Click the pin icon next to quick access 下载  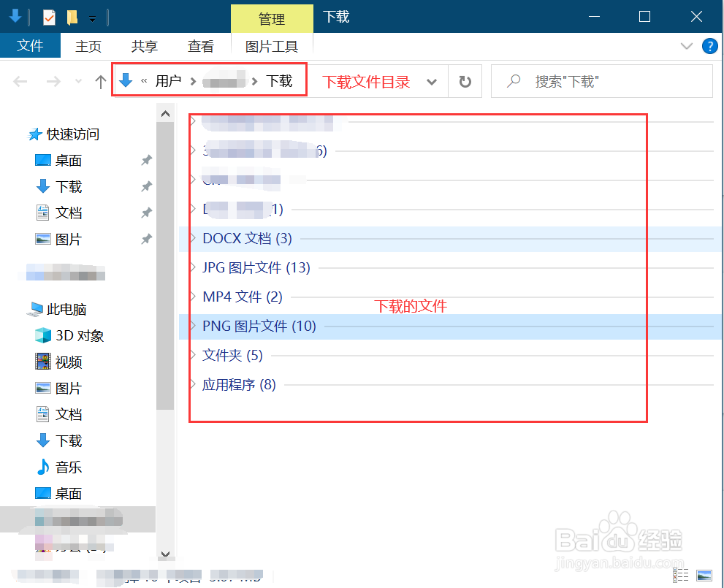(x=146, y=186)
